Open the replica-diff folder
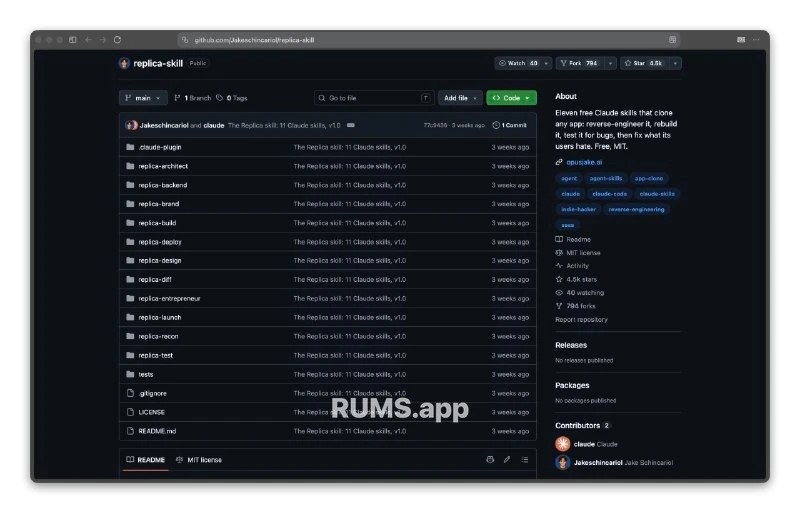Viewport: 800px width, 513px height. 155,279
